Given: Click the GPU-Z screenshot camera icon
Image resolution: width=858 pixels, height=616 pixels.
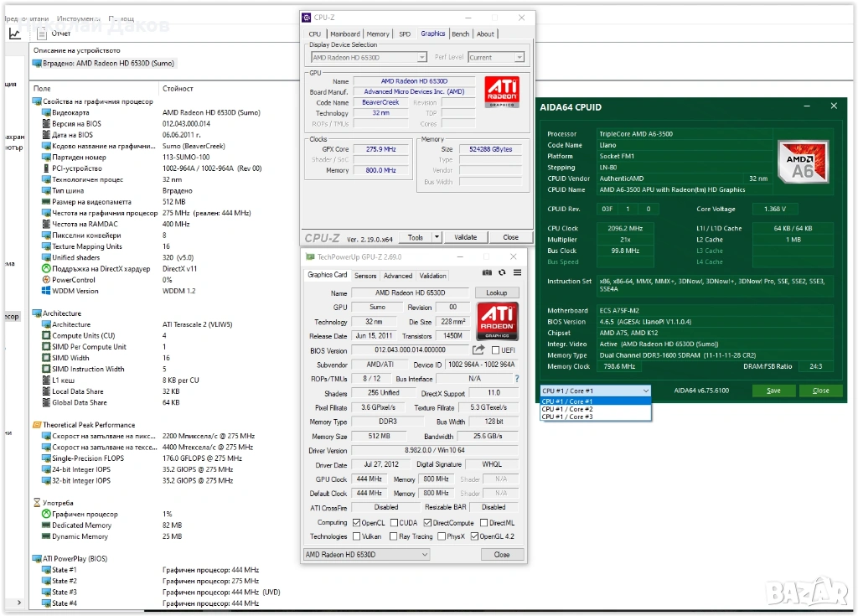Looking at the screenshot, I should point(487,272).
